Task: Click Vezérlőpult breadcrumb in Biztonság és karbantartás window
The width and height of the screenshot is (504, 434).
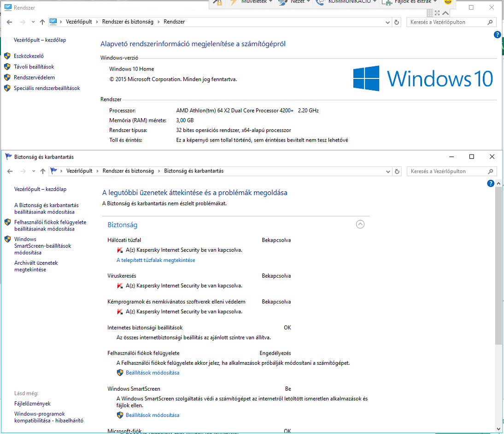Action: click(79, 171)
